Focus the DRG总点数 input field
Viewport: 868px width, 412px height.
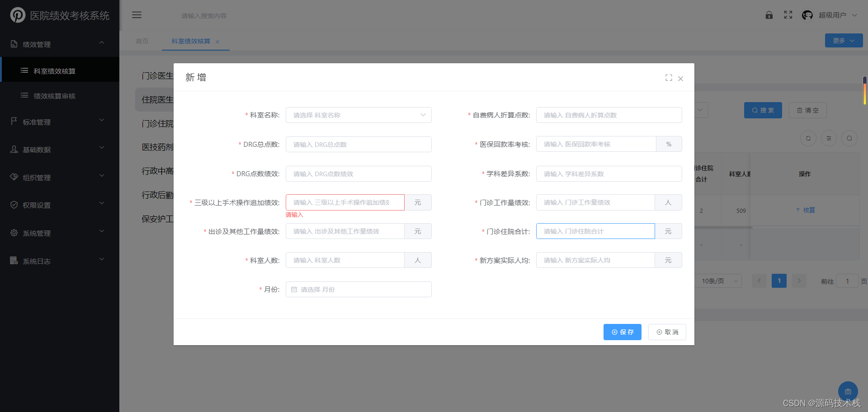[x=359, y=145]
